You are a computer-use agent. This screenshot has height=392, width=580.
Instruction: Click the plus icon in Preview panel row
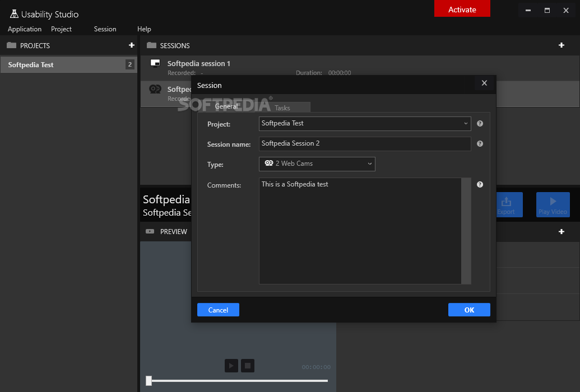pos(561,231)
